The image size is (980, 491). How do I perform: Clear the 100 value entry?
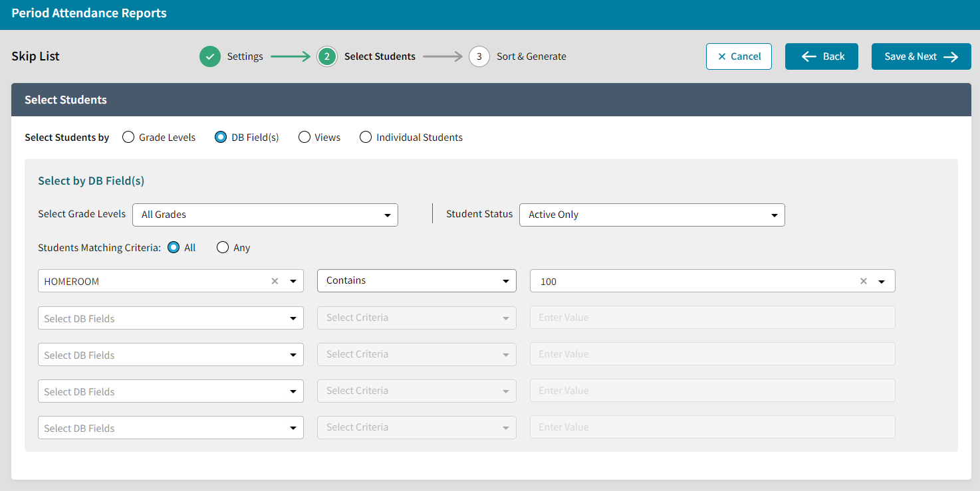[x=864, y=281]
